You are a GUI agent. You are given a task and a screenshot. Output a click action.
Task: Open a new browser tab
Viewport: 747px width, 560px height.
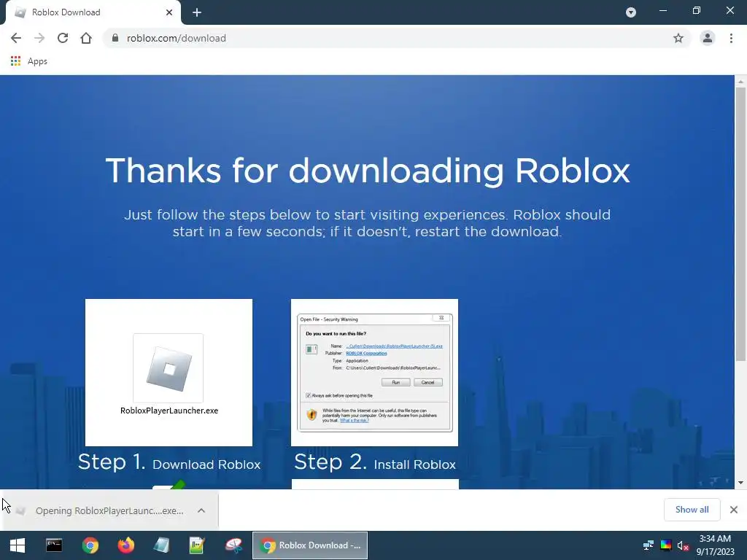point(197,13)
